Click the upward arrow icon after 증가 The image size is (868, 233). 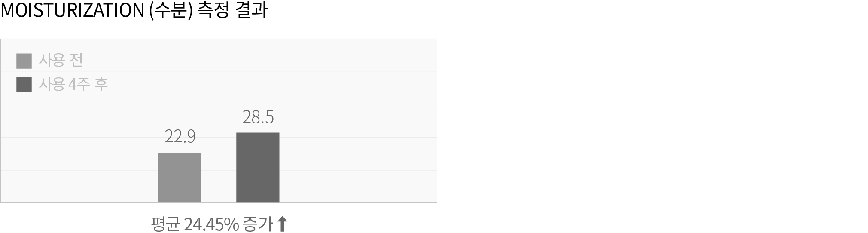point(282,224)
